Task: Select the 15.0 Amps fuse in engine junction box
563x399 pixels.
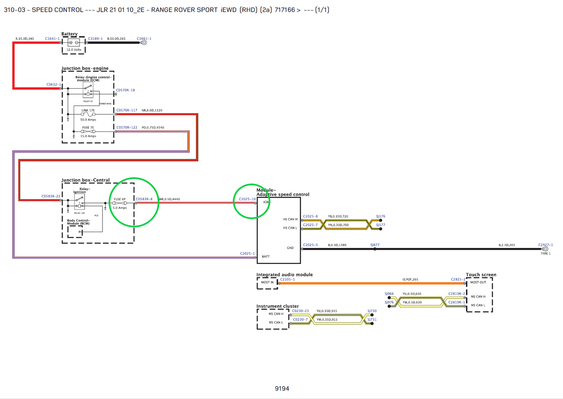Action: 88,131
